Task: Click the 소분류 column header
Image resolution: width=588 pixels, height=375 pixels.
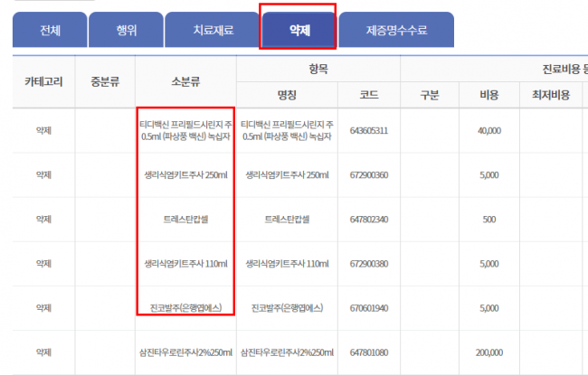Action: [185, 81]
